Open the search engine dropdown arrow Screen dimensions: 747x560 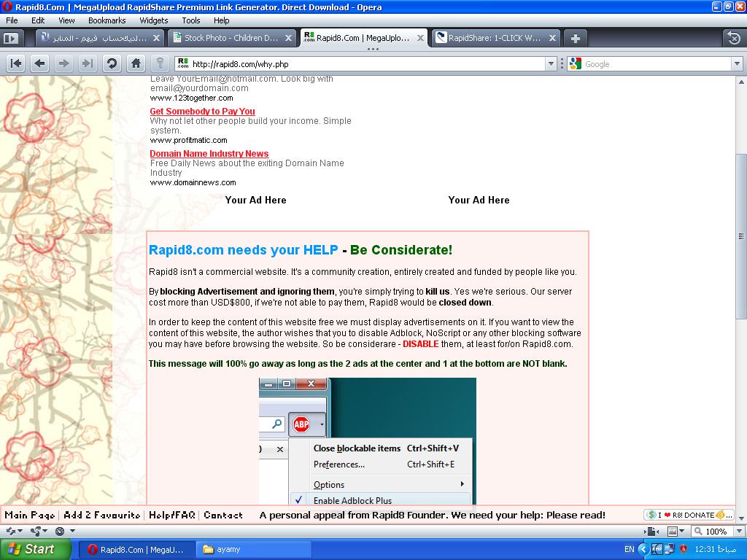point(737,64)
